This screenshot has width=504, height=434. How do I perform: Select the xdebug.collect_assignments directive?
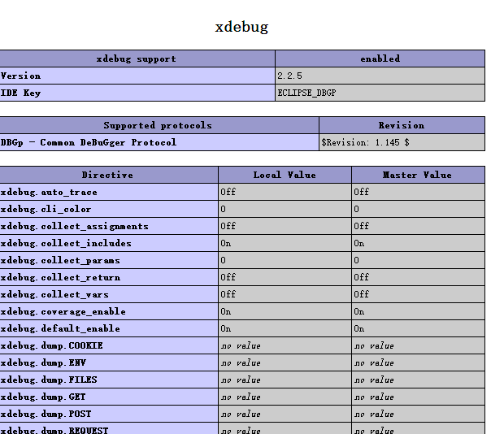(75, 226)
